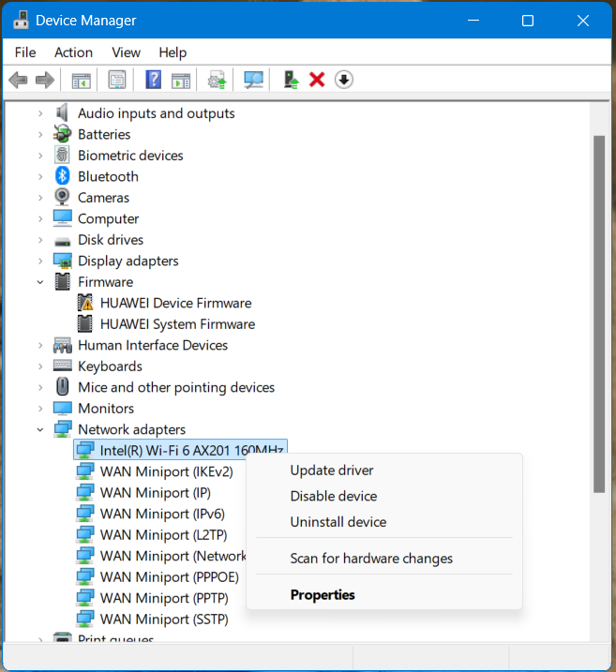This screenshot has width=616, height=672.
Task: Open the Help menu
Action: point(173,52)
